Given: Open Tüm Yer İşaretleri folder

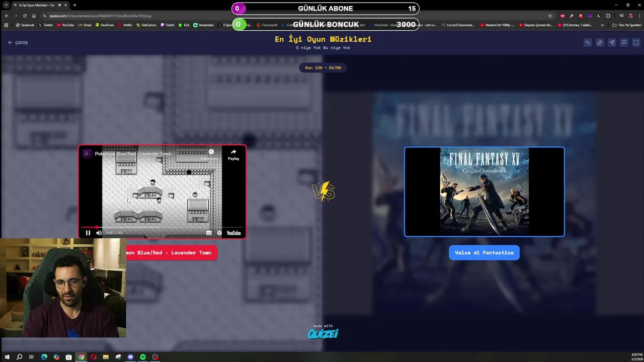Looking at the screenshot, I should tap(627, 25).
